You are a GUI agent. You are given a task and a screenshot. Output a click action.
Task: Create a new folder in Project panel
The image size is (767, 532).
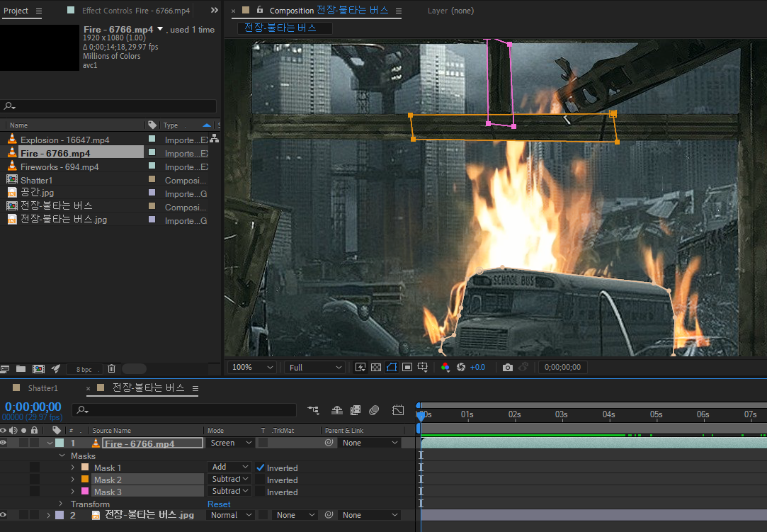click(x=21, y=368)
